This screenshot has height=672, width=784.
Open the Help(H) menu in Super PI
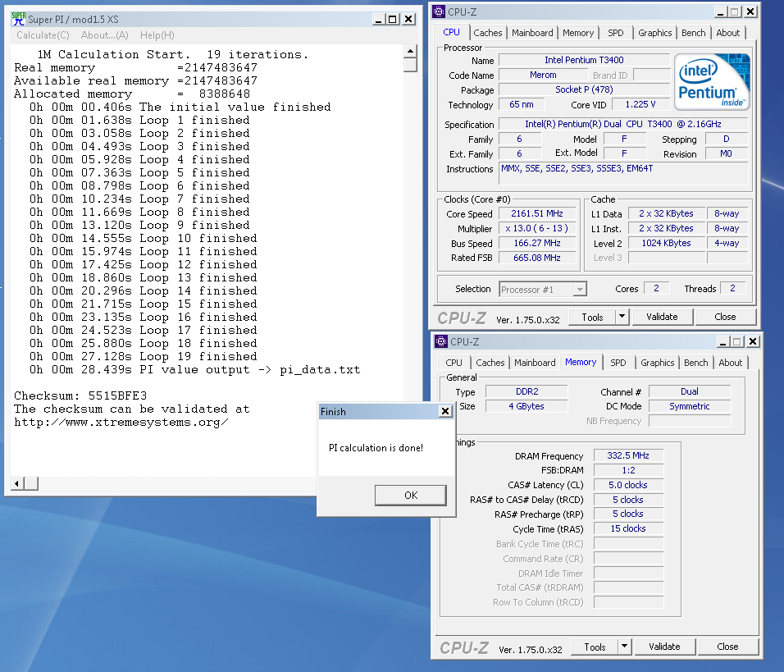(157, 35)
